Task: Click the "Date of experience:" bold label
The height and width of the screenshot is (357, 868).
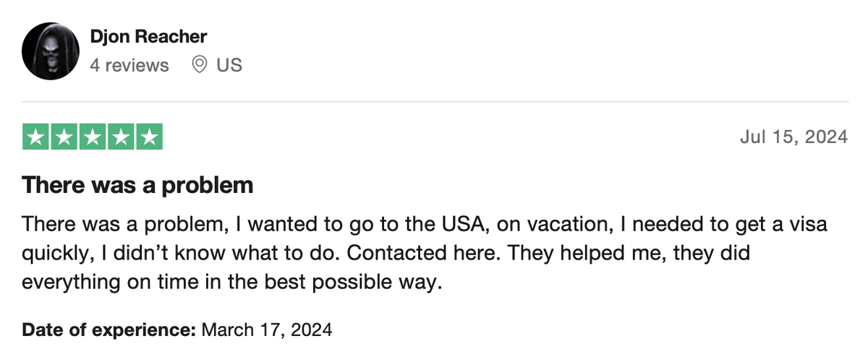Action: [x=109, y=330]
